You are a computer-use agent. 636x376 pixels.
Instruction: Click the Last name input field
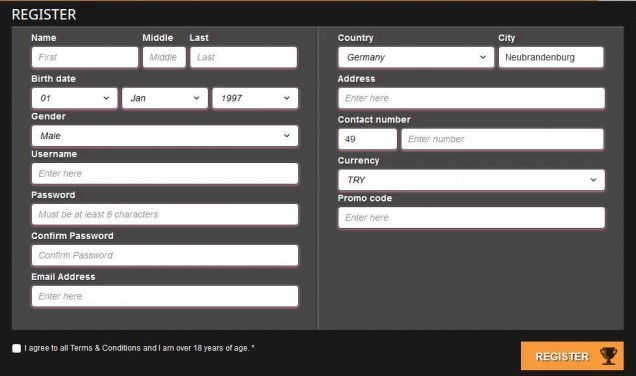pyautogui.click(x=243, y=57)
